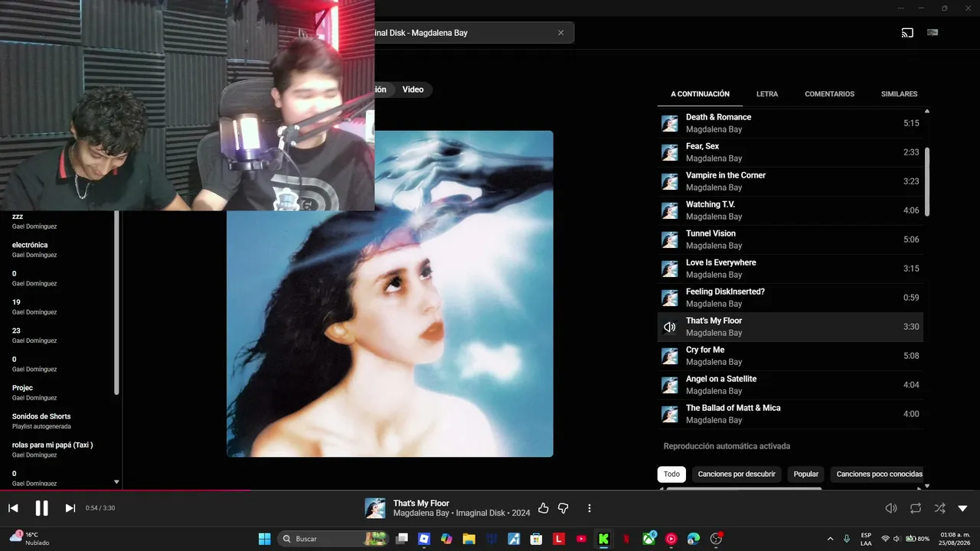Click the small album art in player bar
980x551 pixels.
point(375,508)
